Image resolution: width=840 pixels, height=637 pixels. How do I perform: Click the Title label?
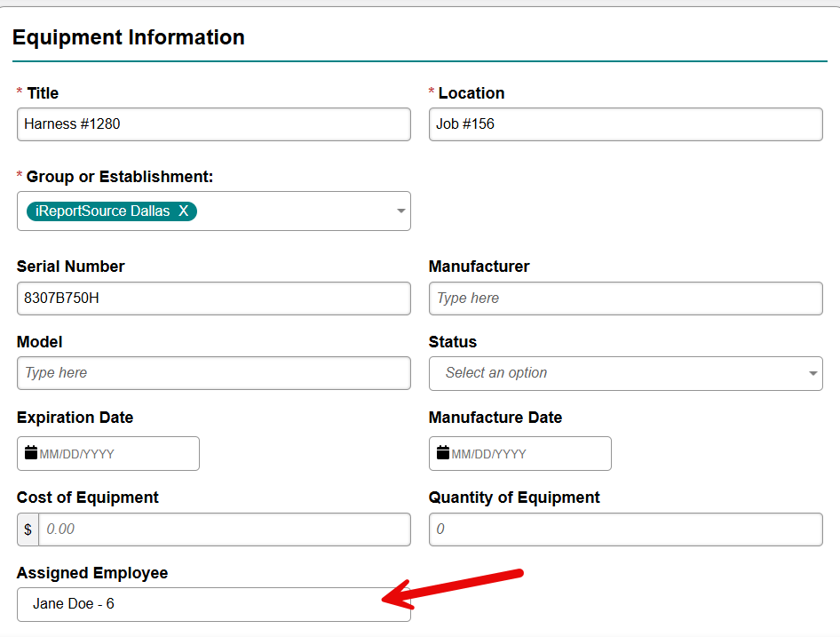click(43, 93)
